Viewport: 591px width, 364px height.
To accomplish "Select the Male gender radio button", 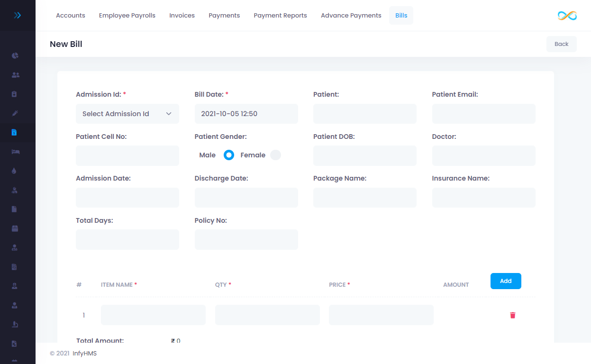I will pyautogui.click(x=229, y=155).
